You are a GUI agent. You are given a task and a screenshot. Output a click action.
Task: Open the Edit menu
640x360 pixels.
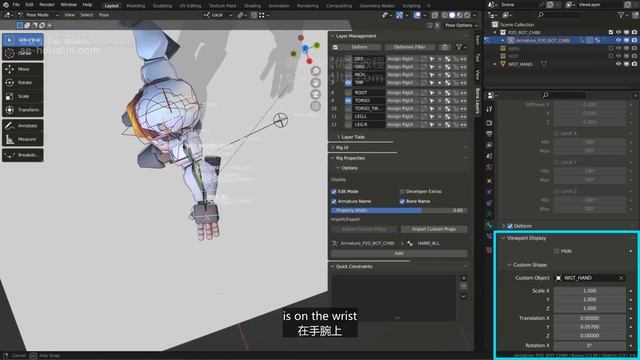tap(29, 5)
